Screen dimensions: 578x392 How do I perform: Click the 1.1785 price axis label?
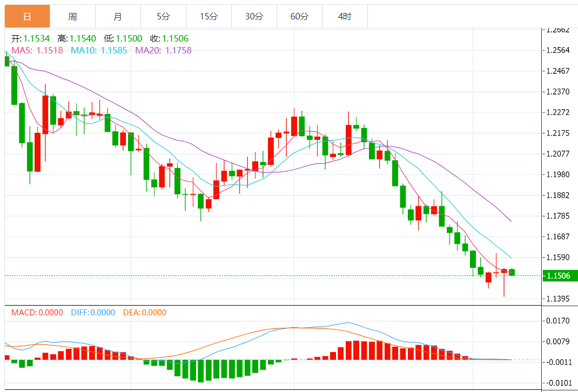click(557, 216)
